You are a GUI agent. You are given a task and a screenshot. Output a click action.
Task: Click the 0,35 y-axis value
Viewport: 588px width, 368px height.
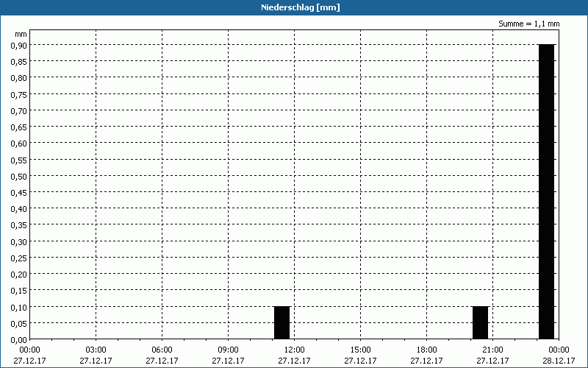[x=19, y=225]
